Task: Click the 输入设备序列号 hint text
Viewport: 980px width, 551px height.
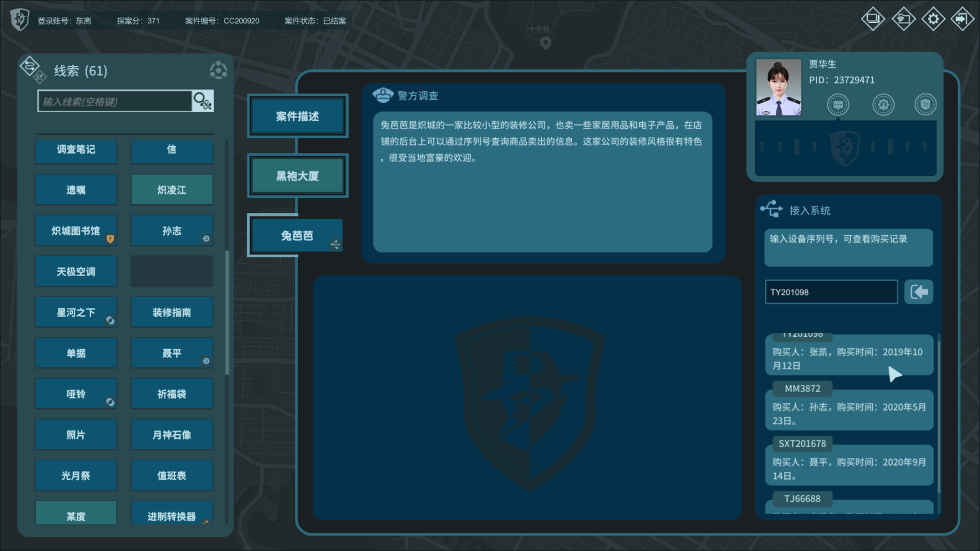Action: pyautogui.click(x=838, y=239)
